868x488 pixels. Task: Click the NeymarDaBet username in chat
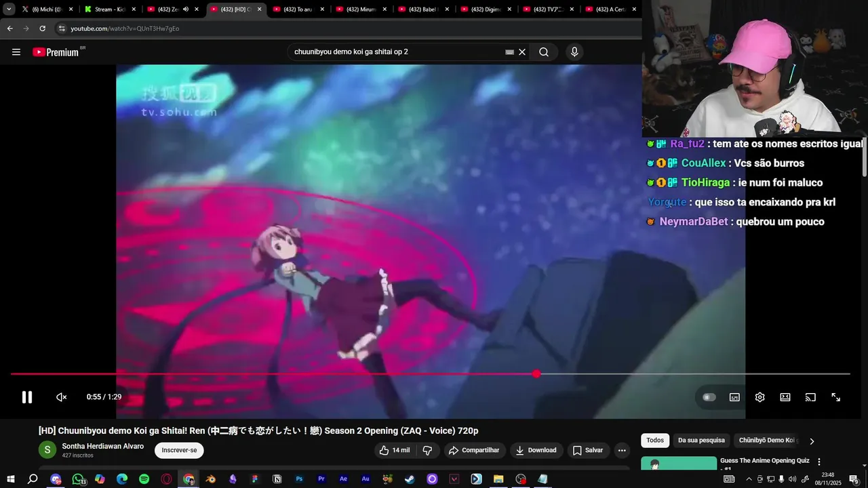click(693, 222)
